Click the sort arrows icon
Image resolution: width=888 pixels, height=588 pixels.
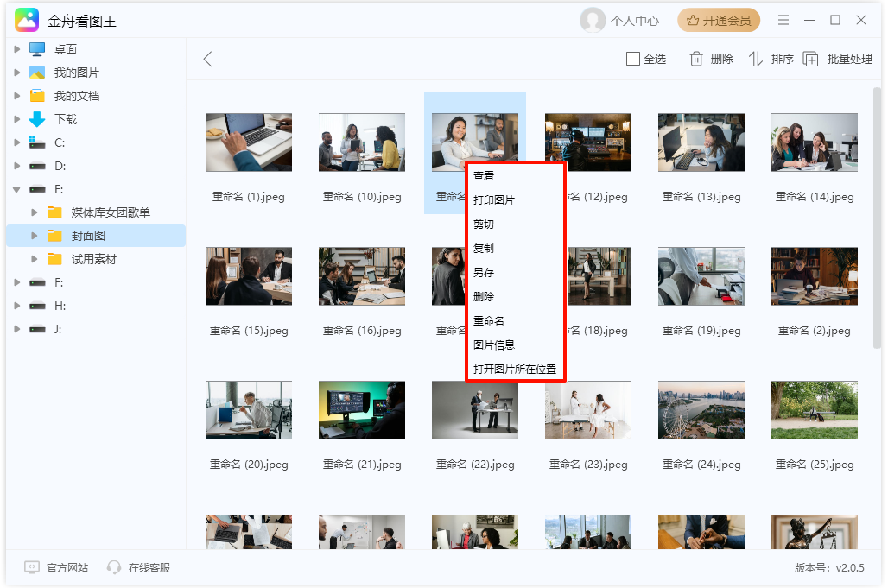[x=756, y=59]
